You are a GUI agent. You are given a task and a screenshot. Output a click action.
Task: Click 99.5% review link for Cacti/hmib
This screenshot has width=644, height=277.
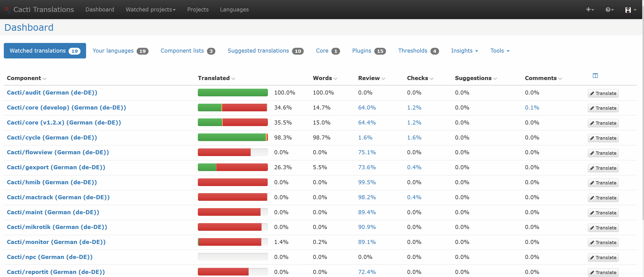367,182
